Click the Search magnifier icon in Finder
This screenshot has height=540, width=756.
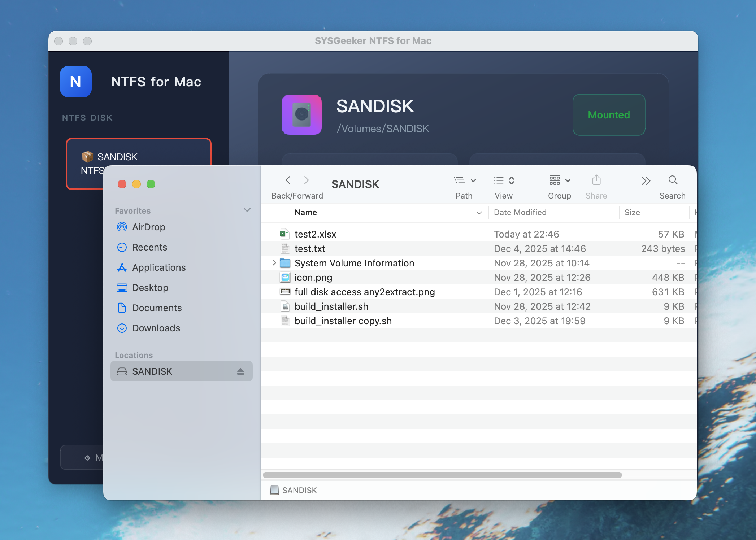[x=673, y=180]
